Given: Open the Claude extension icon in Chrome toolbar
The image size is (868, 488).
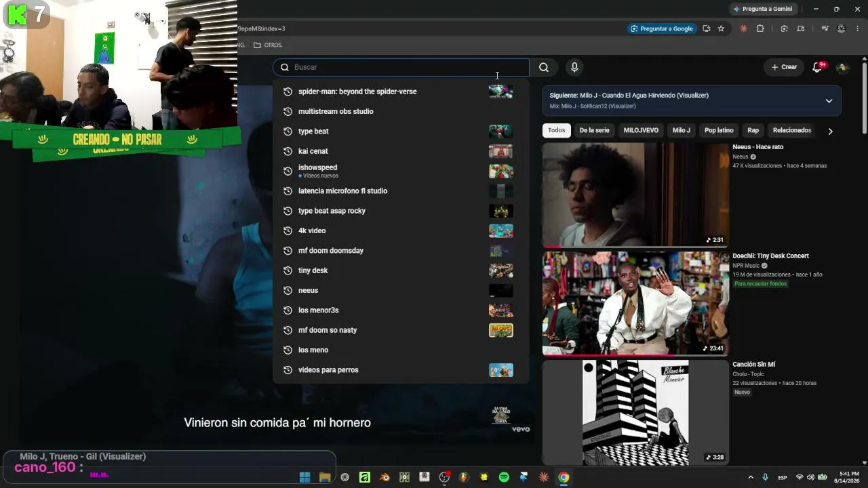Looking at the screenshot, I should click(x=744, y=28).
